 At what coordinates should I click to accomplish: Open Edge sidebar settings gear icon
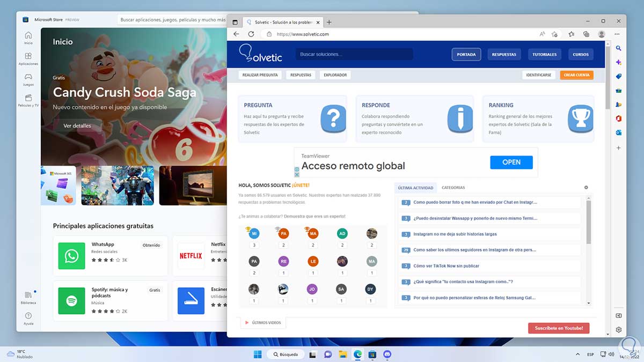(x=618, y=330)
